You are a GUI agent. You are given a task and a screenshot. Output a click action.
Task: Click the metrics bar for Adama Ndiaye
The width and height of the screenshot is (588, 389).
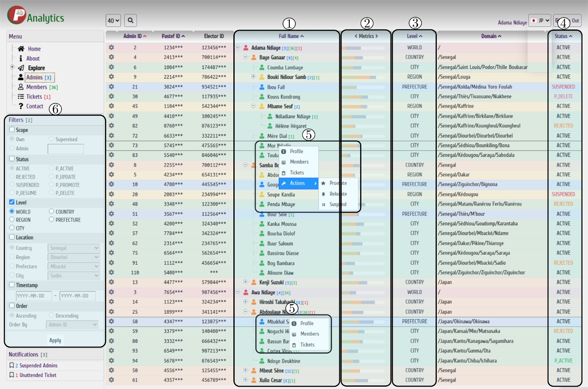[x=363, y=48]
